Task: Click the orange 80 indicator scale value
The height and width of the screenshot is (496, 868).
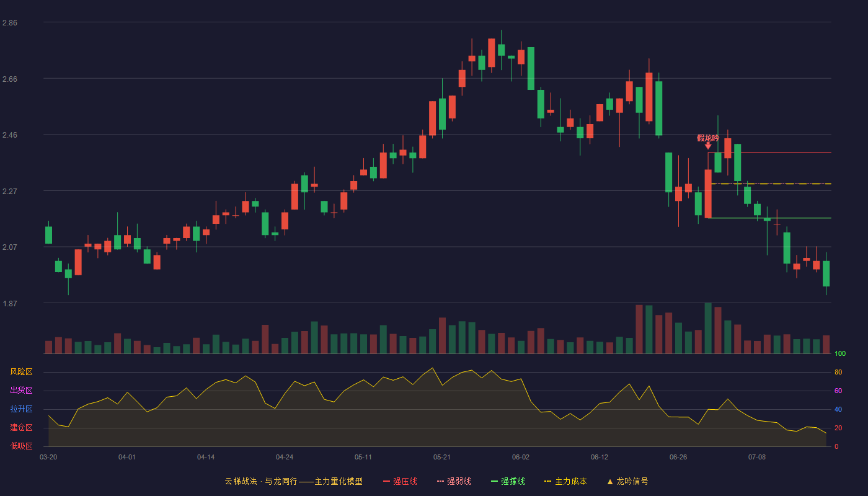Action: [838, 372]
